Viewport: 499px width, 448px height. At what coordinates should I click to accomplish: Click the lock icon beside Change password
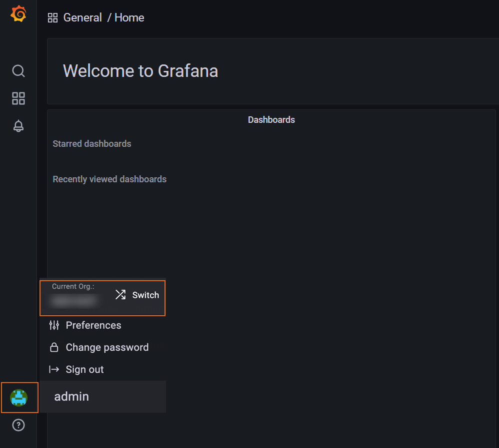pos(54,347)
